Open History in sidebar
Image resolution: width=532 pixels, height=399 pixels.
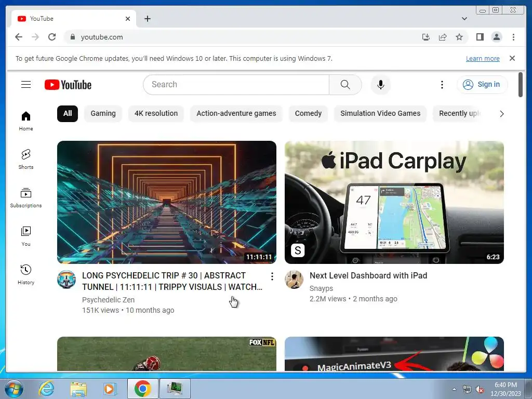click(x=26, y=274)
